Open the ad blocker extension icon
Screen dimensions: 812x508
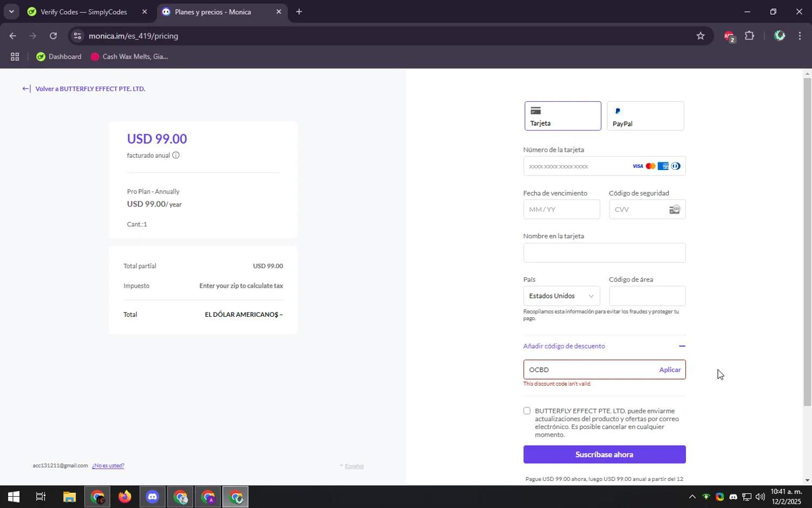pos(729,36)
